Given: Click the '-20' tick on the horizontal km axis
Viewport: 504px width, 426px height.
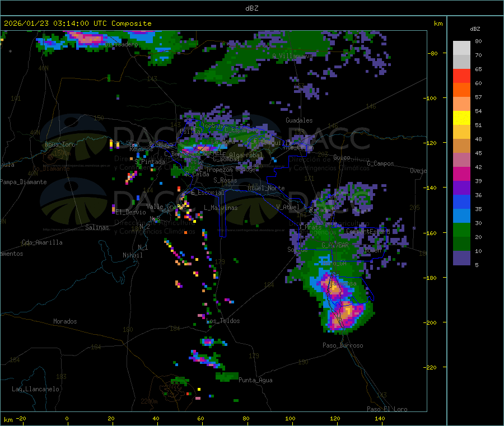Looking at the screenshot, I should tap(21, 419).
